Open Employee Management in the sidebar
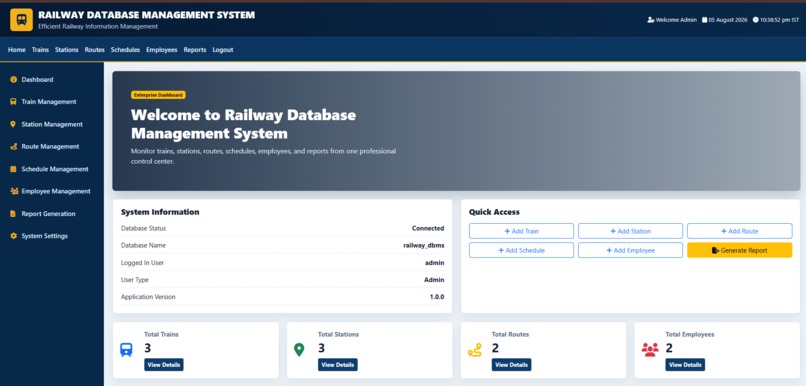This screenshot has height=386, width=806. click(56, 191)
